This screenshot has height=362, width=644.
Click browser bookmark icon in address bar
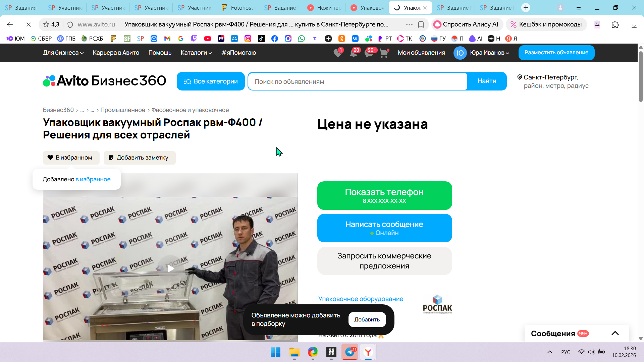coord(421,24)
